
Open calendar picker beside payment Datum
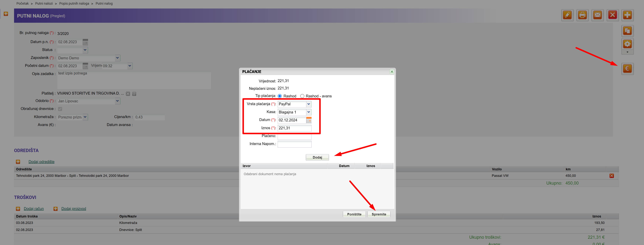309,120
